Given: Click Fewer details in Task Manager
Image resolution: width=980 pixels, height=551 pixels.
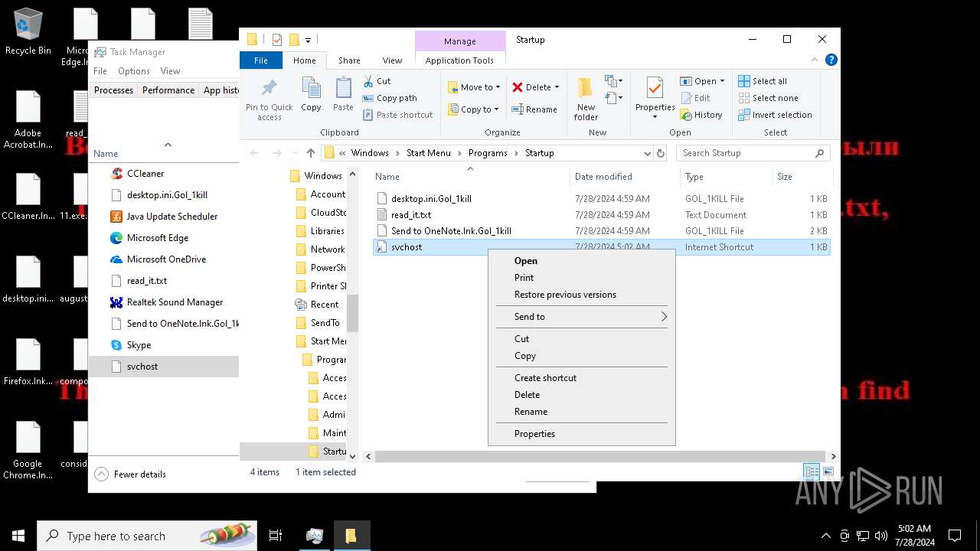Looking at the screenshot, I should pyautogui.click(x=131, y=474).
